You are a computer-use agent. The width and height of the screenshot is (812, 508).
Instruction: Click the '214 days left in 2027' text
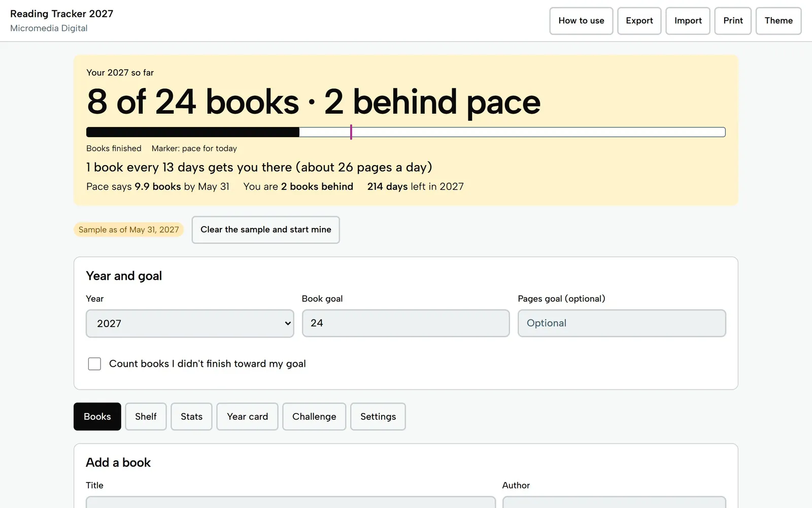(416, 186)
